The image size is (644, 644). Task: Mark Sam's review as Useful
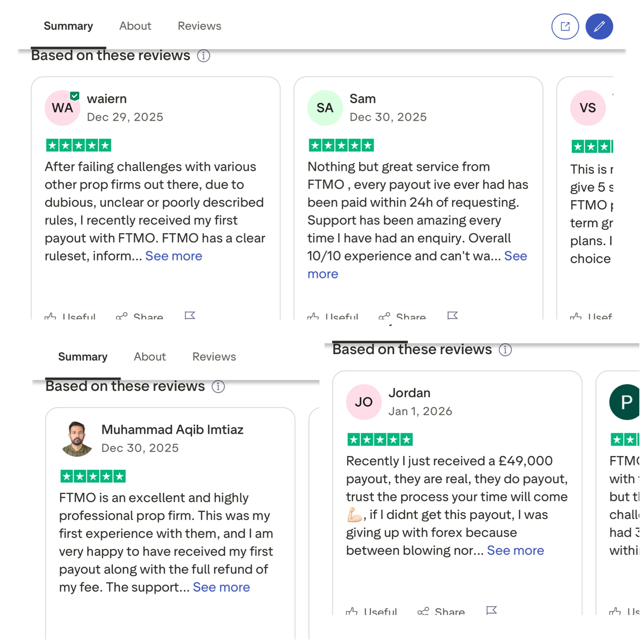click(333, 316)
